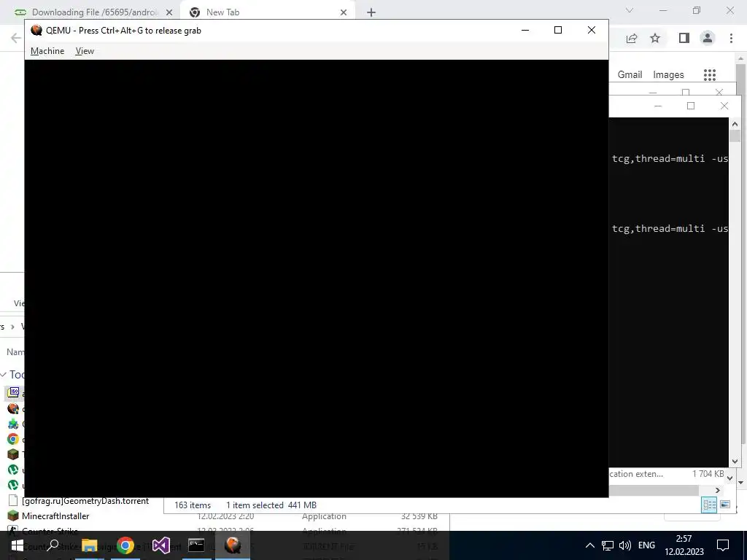The height and width of the screenshot is (560, 747).
Task: Toggle Chrome side panel icon
Action: pos(684,38)
